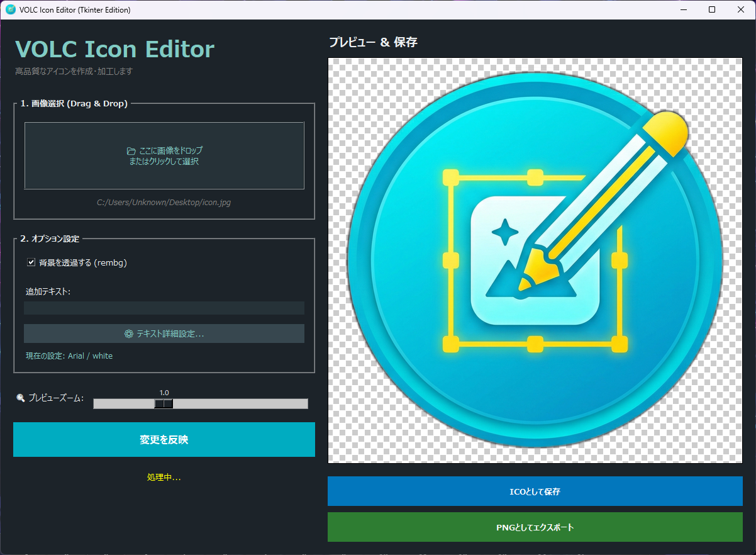Image resolution: width=756 pixels, height=555 pixels.
Task: Click the folder icon in the drop zone
Action: (130, 150)
